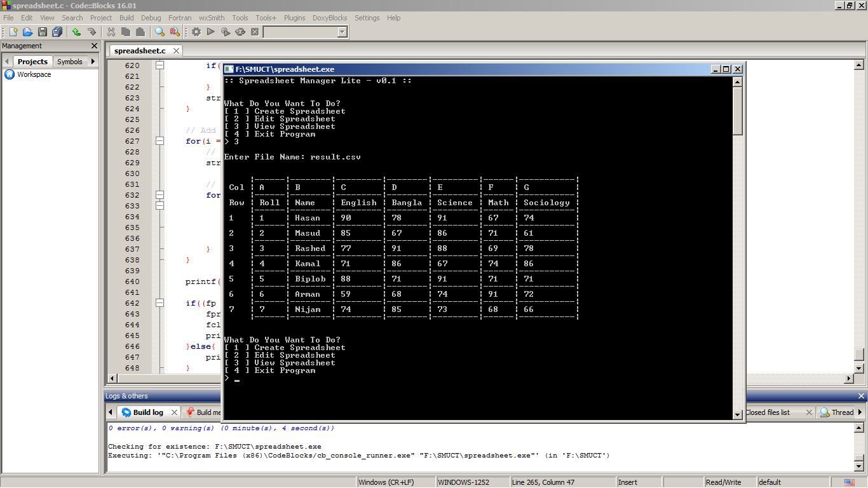Collapse the code fold at line 632

[160, 195]
